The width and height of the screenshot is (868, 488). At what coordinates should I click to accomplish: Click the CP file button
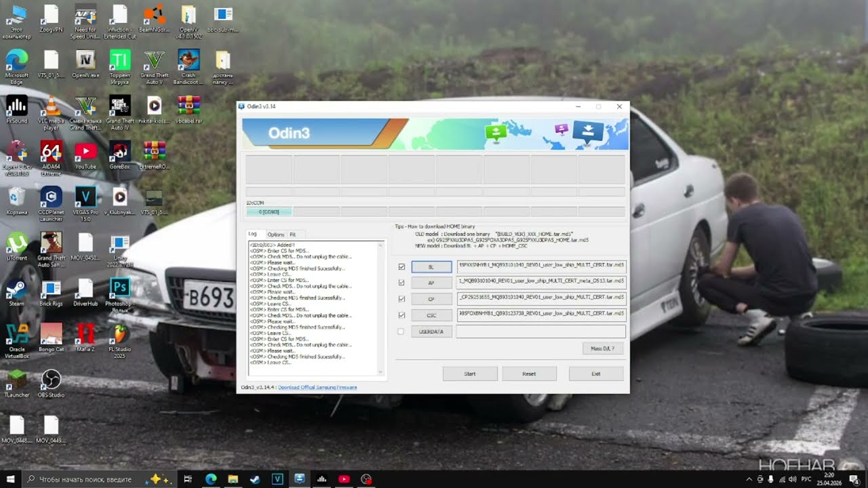[x=431, y=299]
